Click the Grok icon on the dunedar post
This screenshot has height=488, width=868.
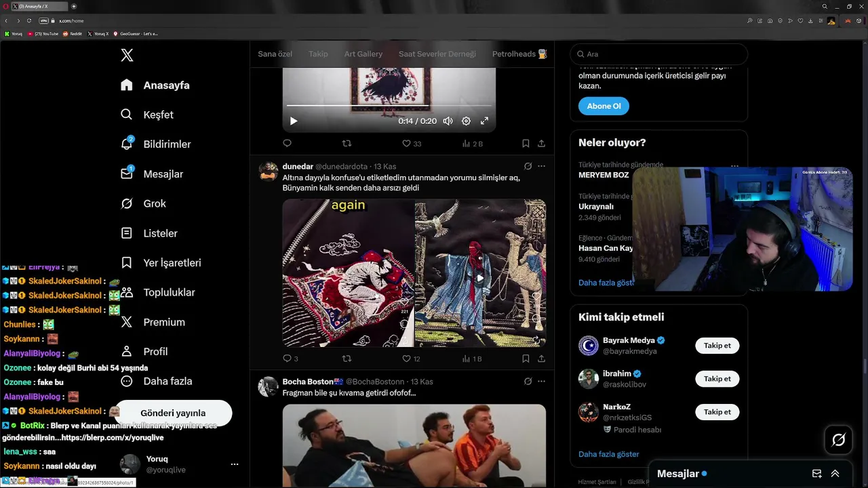(528, 166)
